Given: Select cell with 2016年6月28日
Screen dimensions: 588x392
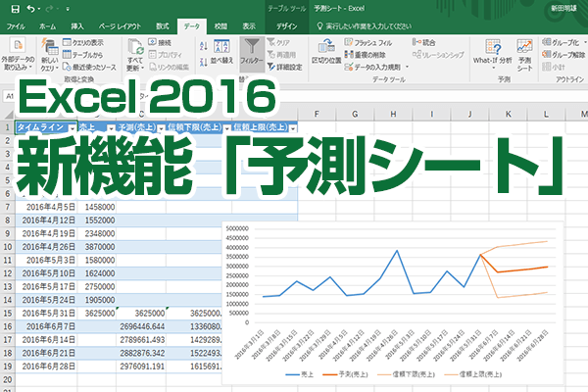Looking at the screenshot, I should pos(46,367).
